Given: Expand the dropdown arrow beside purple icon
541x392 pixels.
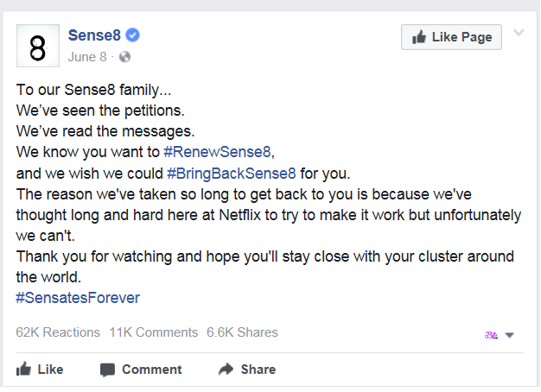Looking at the screenshot, I should pos(509,335).
